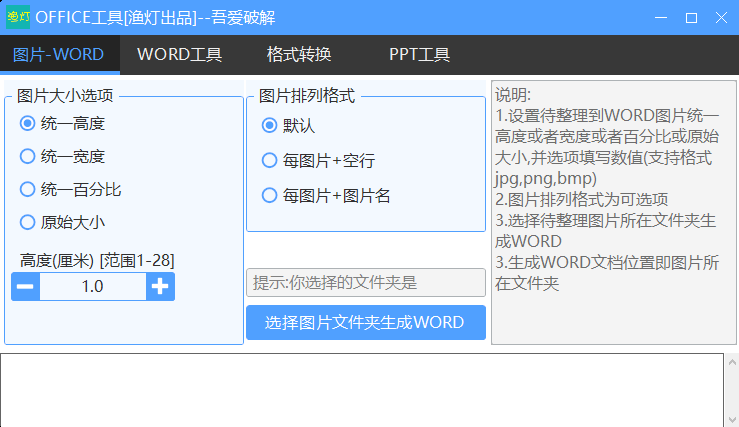Minimize the OFFICE工具 window
Viewport: 739px width, 427px height.
click(661, 17)
